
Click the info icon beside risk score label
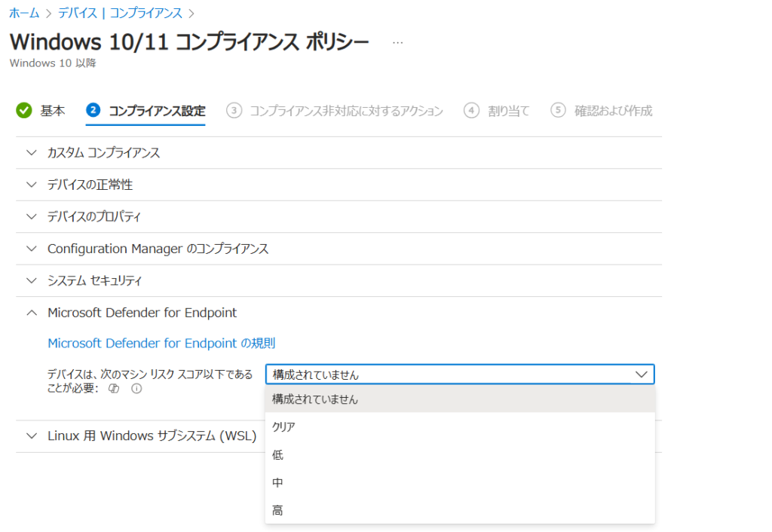[136, 389]
